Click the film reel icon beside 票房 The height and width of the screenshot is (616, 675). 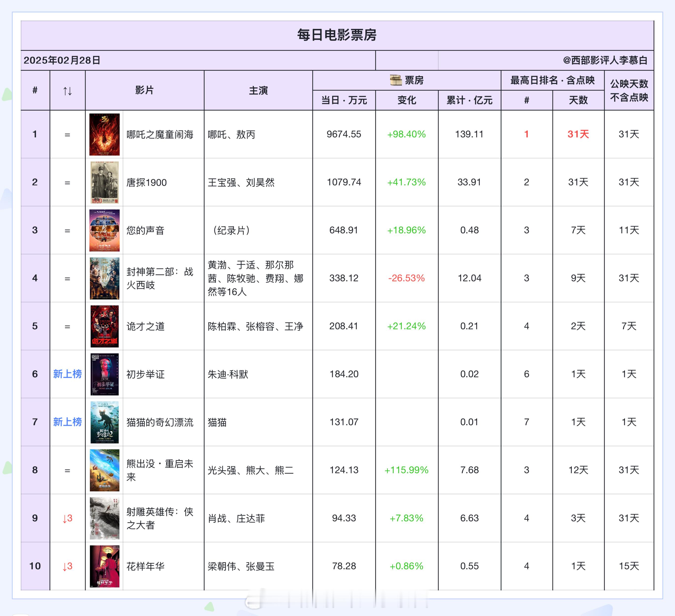[x=396, y=80]
